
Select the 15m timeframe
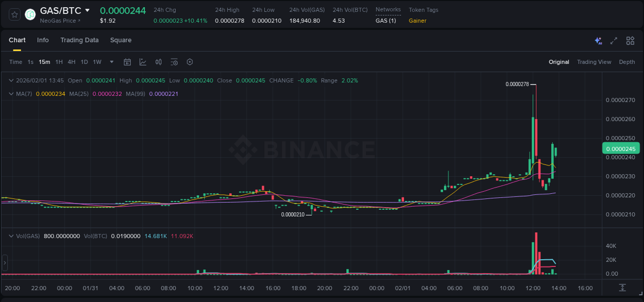click(x=44, y=61)
